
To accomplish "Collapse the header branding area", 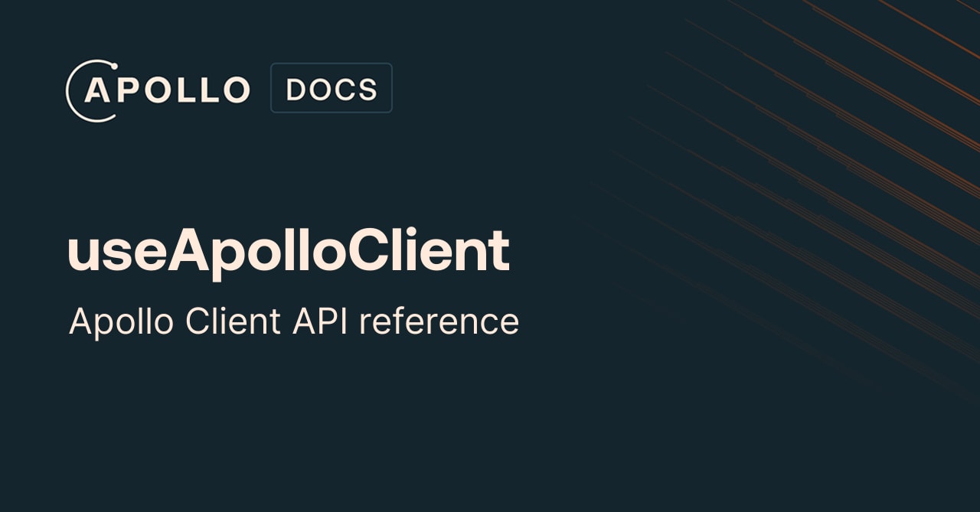I will 230,88.
